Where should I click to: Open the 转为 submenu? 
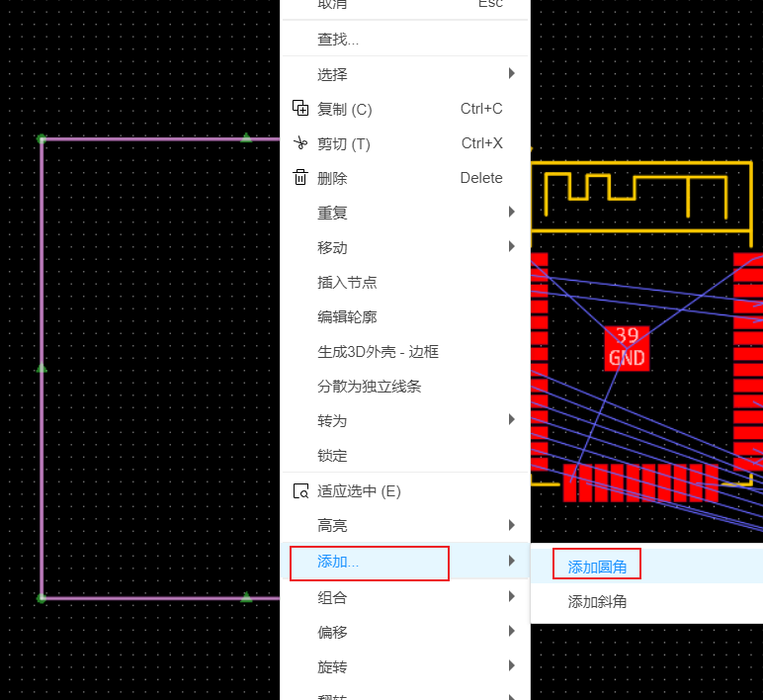[405, 420]
